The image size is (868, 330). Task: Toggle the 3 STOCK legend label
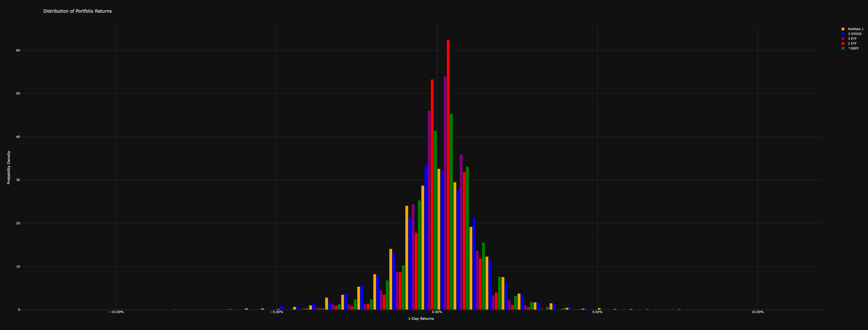(x=855, y=34)
